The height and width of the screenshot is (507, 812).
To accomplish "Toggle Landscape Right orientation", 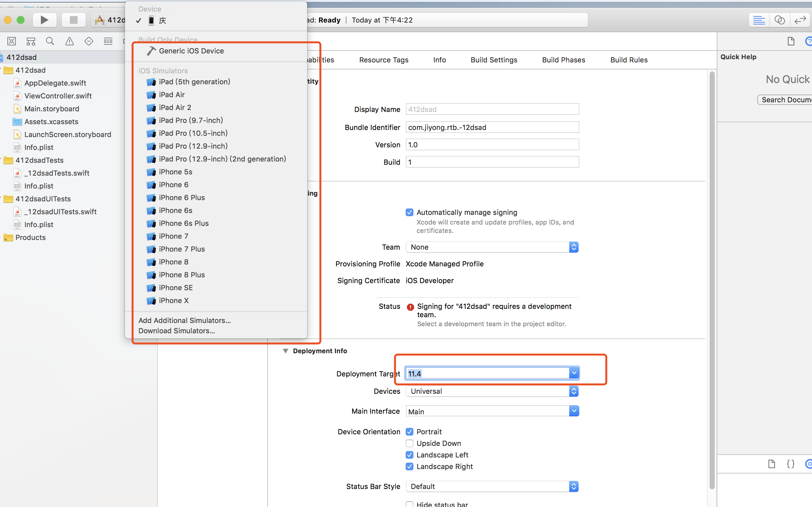I will click(409, 466).
